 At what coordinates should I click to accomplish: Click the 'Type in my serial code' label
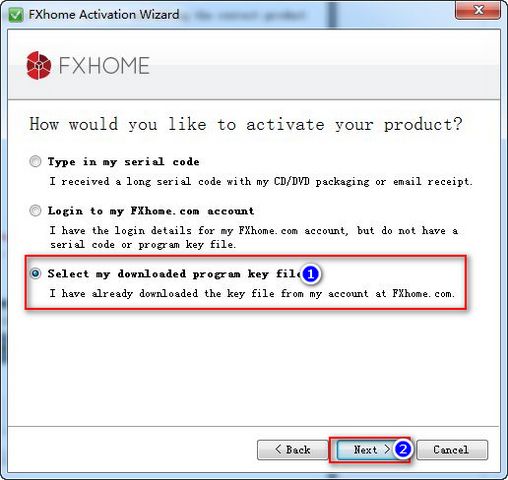click(123, 162)
